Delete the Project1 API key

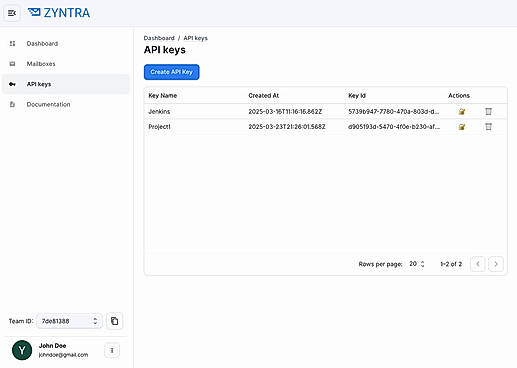click(488, 127)
